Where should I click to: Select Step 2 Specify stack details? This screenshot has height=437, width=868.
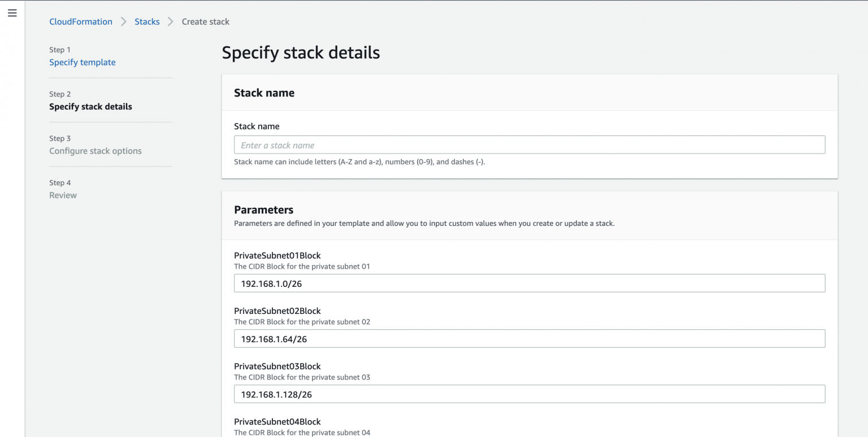coord(90,106)
